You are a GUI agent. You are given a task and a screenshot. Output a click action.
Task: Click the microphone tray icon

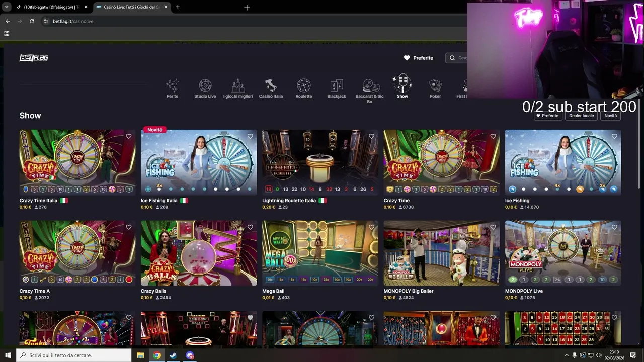pos(575,355)
